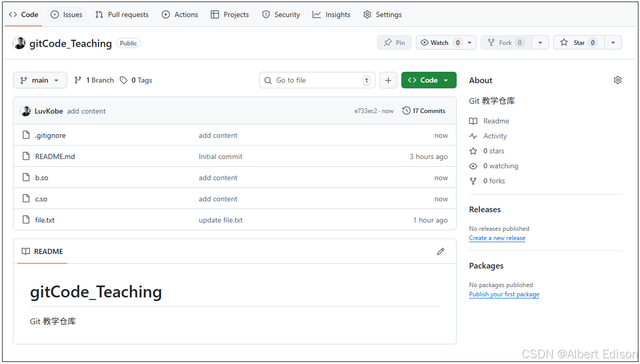Viewport: 640px width, 364px height.
Task: Select the Code tab
Action: point(24,14)
